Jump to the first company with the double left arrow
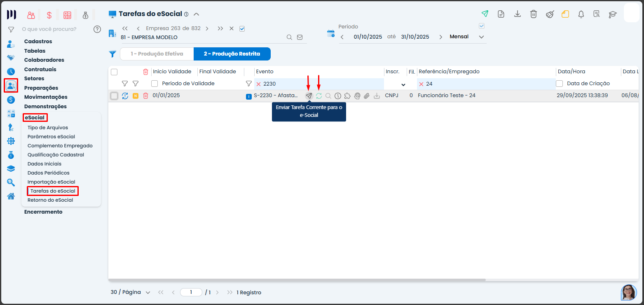 [125, 28]
